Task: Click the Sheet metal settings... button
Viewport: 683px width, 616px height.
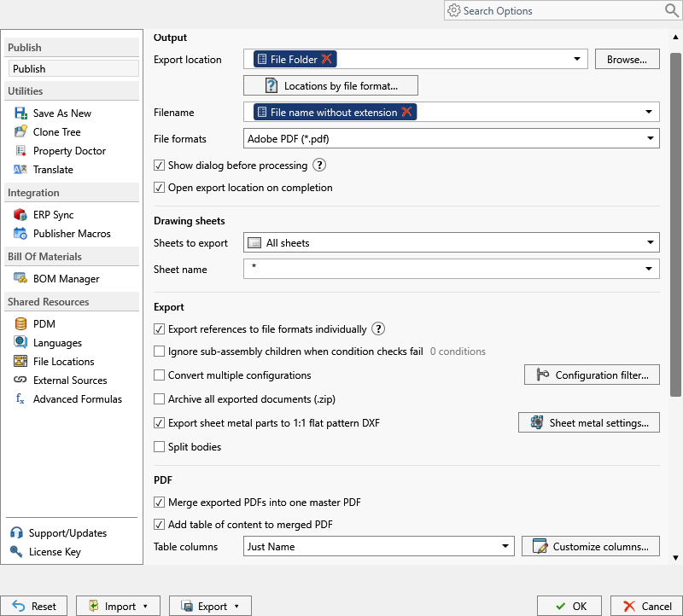Action: 588,422
